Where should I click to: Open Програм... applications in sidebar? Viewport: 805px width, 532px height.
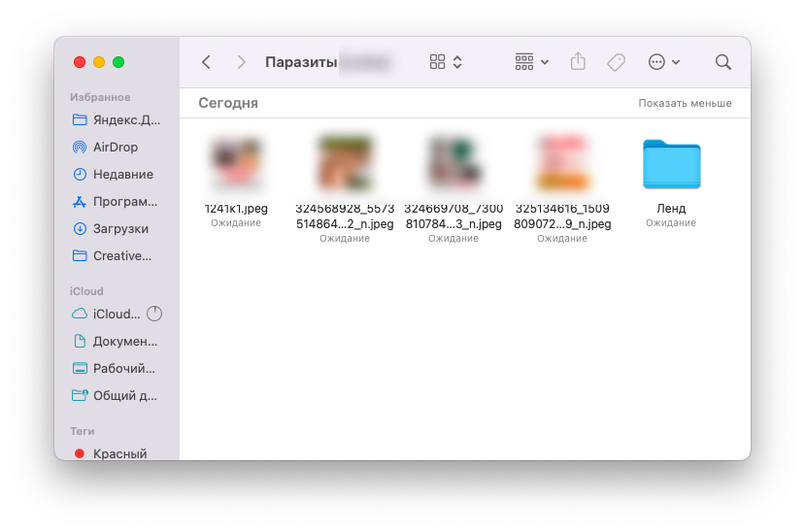coord(115,202)
